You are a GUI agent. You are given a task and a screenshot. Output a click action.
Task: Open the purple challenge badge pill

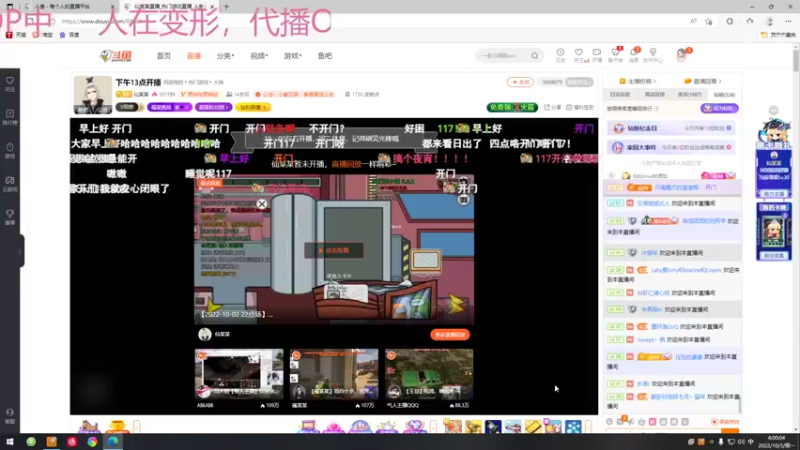pos(169,107)
